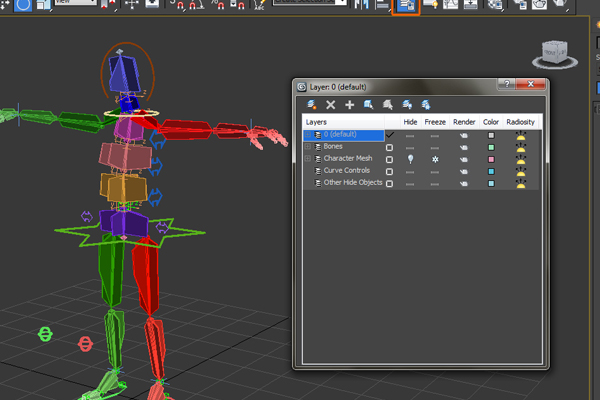Click Select Highlighted Objects and Layers icon
The height and width of the screenshot is (400, 600).
[368, 104]
